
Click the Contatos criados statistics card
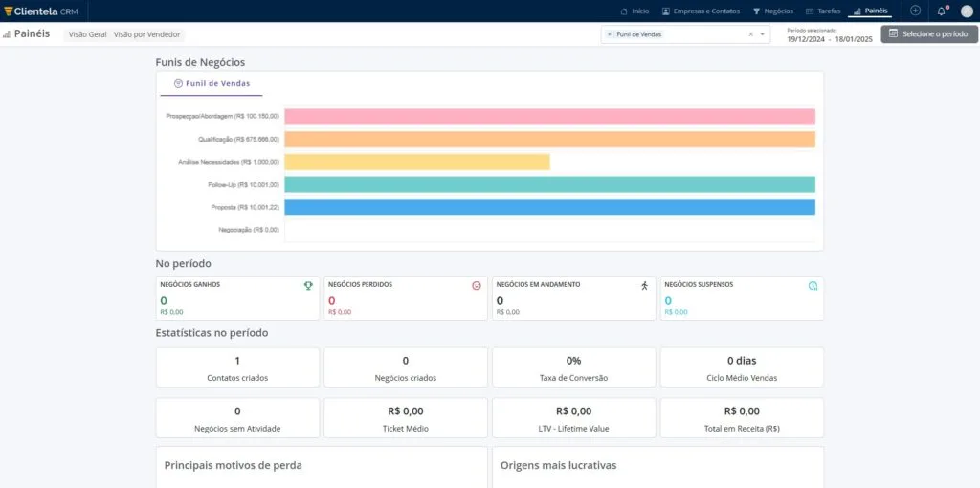pos(237,367)
